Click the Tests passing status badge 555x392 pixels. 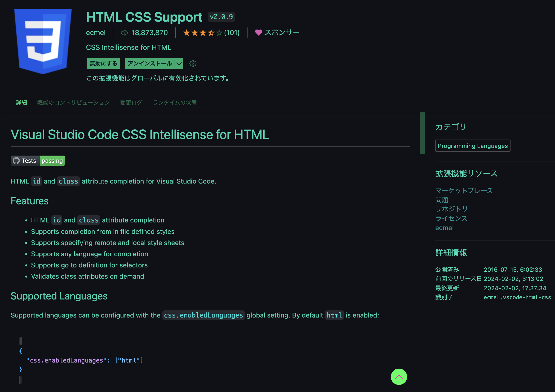(38, 161)
